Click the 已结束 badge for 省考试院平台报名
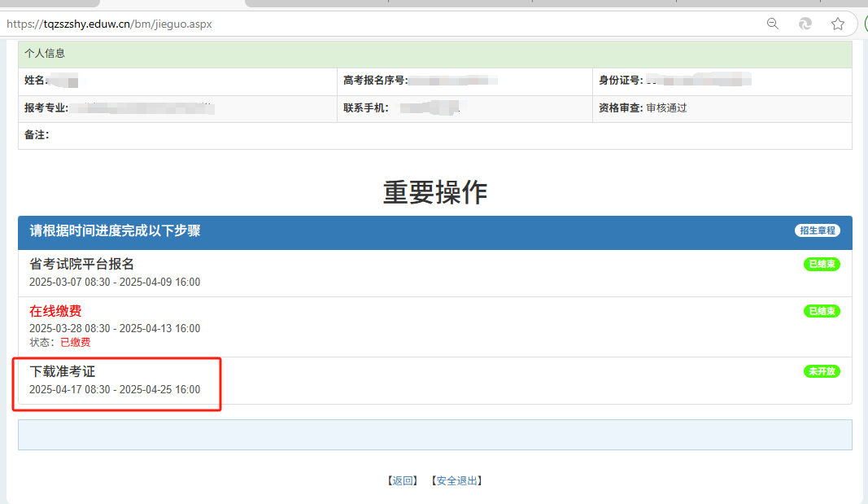Image resolution: width=868 pixels, height=504 pixels. click(x=822, y=264)
